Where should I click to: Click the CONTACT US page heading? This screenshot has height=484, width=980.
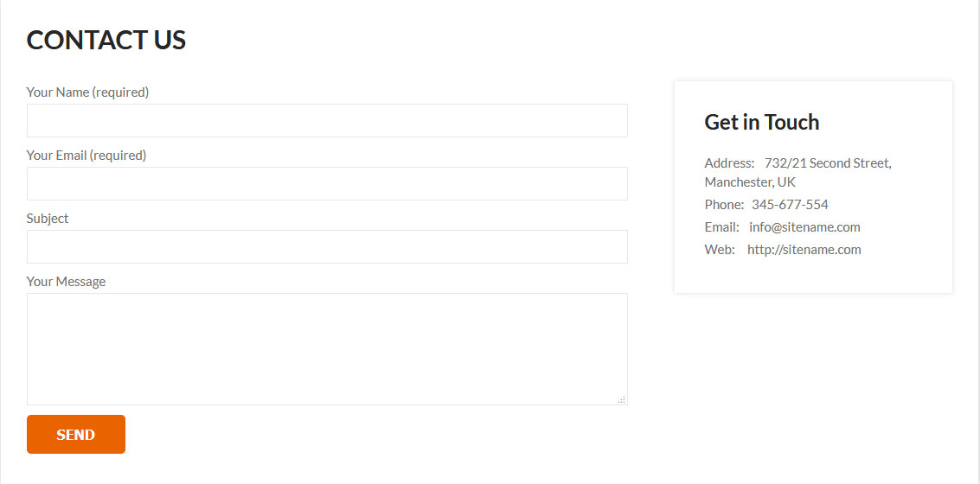coord(106,40)
